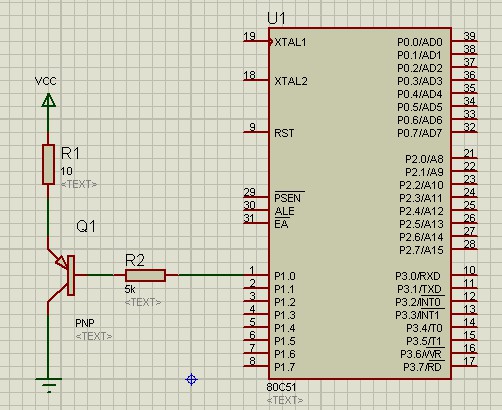Click the P1.0 pin 1 line
Screen dimensions: 502x410
pos(256,275)
